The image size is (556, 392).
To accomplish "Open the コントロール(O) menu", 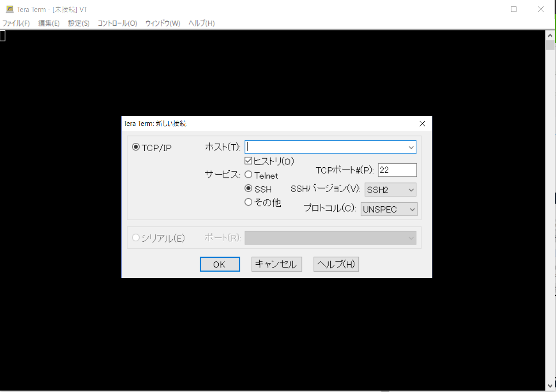I will (117, 23).
